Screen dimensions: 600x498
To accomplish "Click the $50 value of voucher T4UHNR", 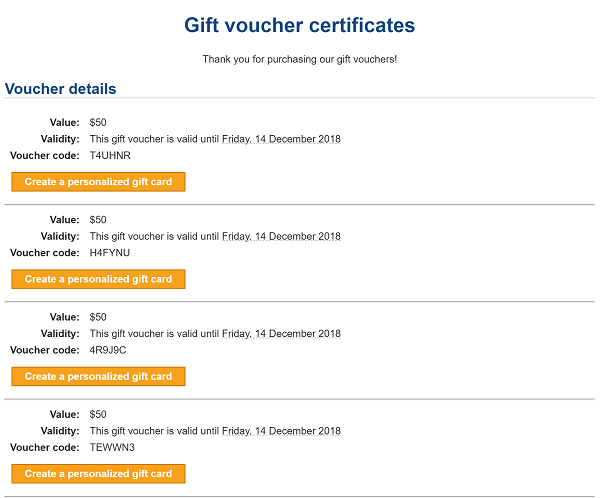I will click(98, 122).
